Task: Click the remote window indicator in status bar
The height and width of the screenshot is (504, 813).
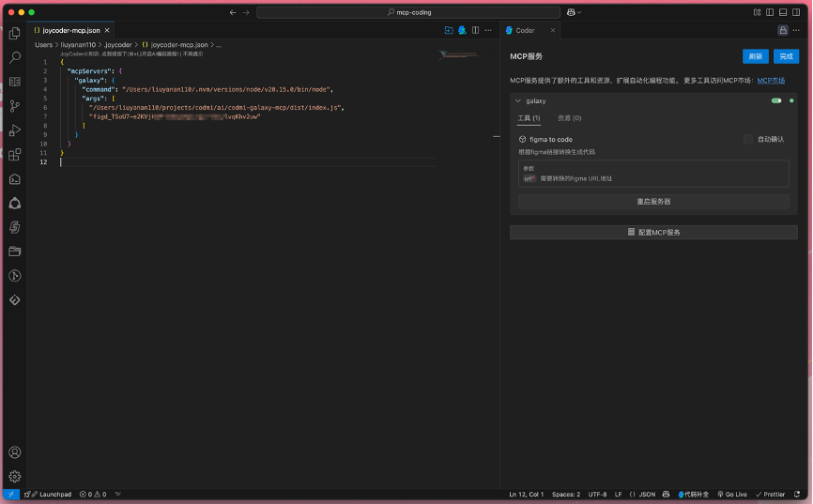Action: 11,495
